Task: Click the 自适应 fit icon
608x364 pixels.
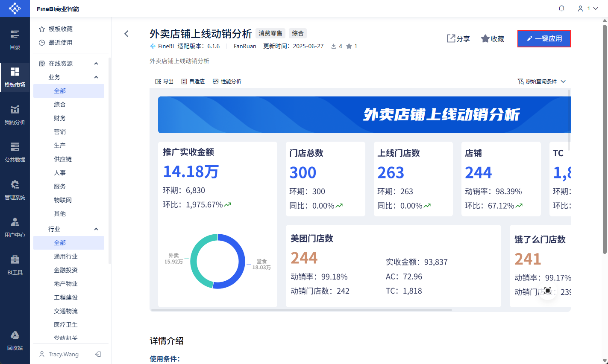Action: (x=184, y=82)
